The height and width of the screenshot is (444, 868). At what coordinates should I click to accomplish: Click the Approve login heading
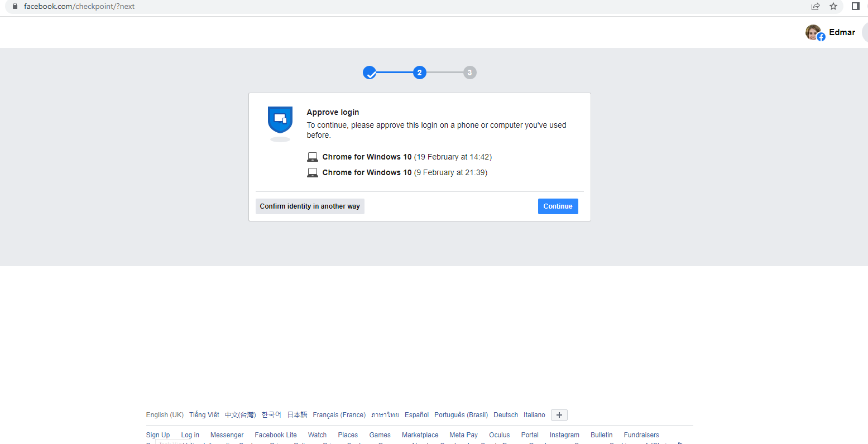(x=333, y=112)
